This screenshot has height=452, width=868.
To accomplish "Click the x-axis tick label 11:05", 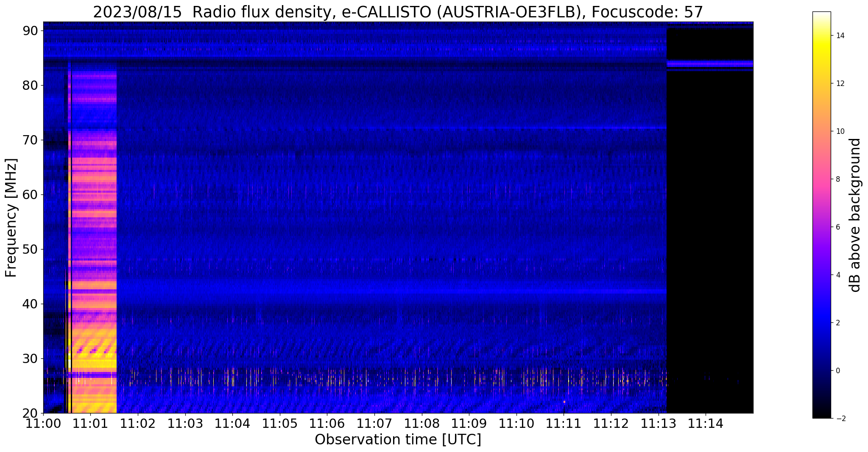I will [x=280, y=423].
